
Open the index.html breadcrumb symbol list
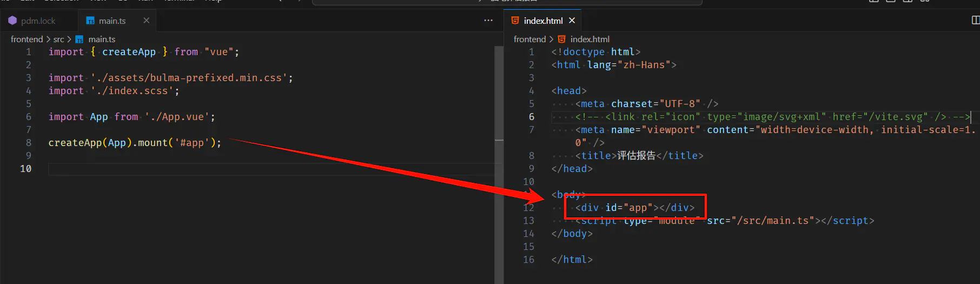click(590, 39)
